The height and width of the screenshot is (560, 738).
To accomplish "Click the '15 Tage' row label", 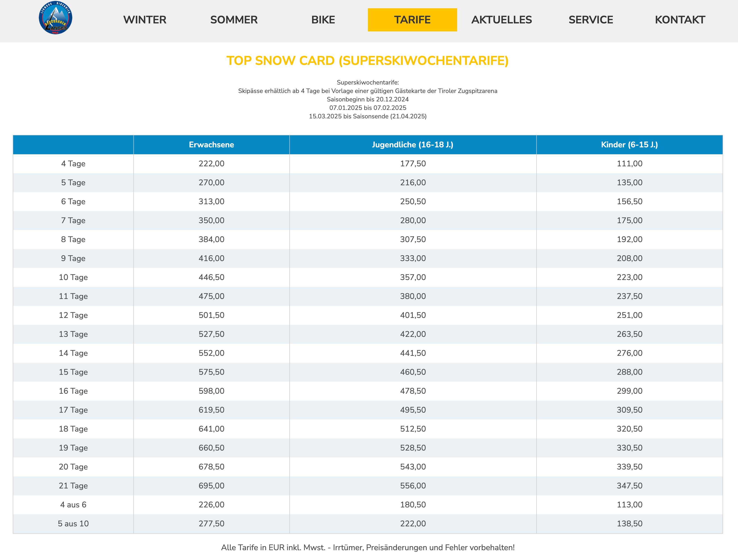I will coord(73,372).
